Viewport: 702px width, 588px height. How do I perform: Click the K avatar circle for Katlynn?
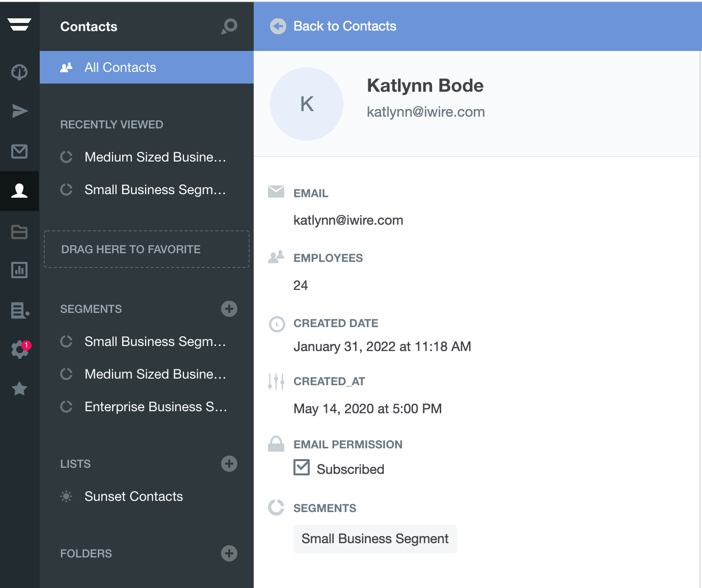307,104
